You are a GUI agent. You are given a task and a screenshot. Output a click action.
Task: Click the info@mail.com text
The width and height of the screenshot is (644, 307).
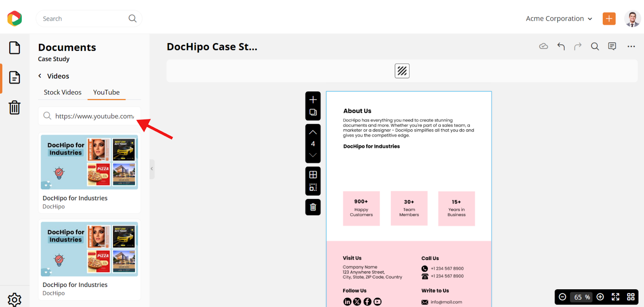coord(446,302)
